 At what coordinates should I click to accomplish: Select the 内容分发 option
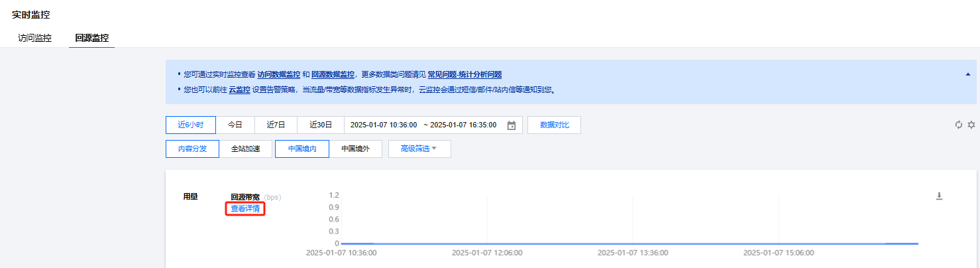[x=192, y=149]
